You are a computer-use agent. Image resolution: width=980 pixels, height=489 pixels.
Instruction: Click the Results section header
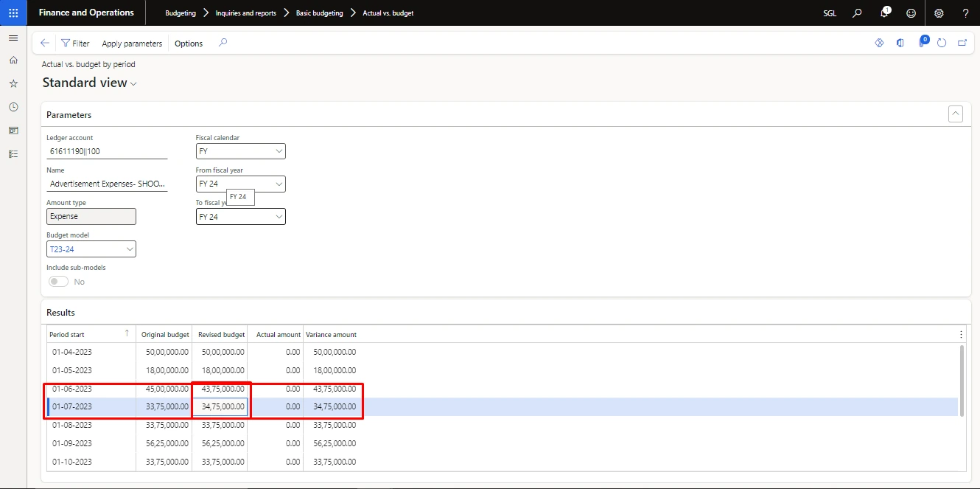tap(60, 313)
